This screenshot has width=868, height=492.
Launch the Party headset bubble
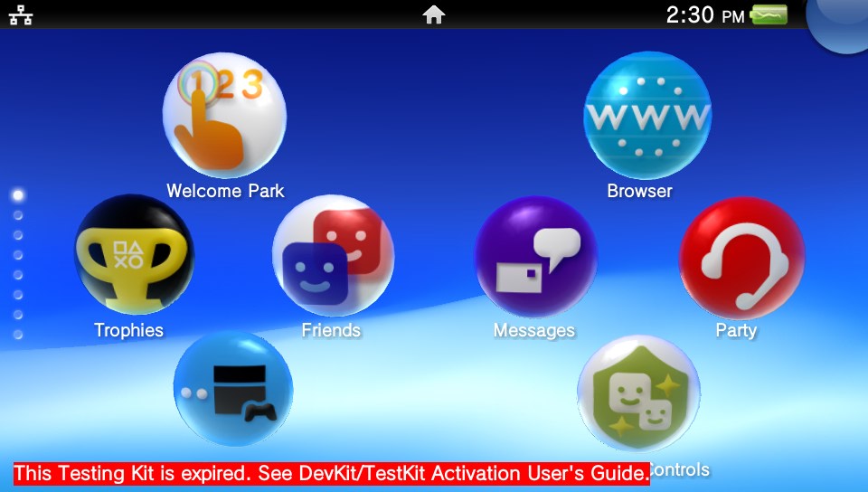pos(741,259)
